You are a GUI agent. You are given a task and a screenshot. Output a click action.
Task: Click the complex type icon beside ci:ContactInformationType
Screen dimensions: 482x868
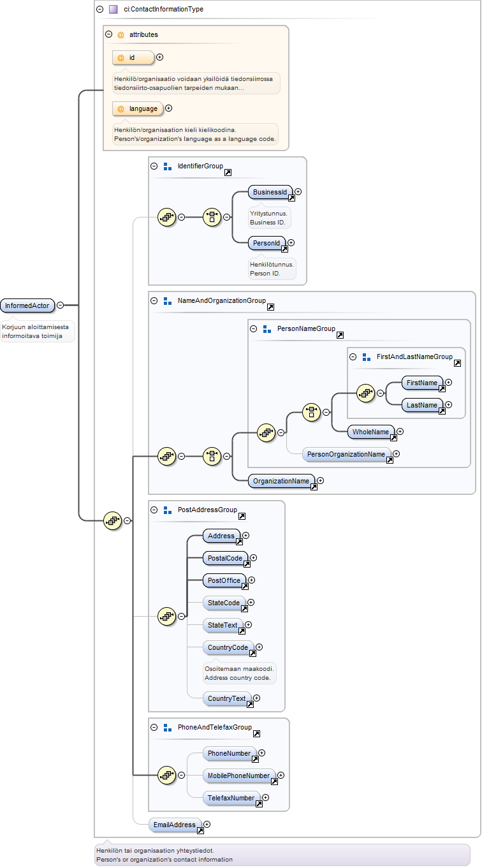coord(113,10)
